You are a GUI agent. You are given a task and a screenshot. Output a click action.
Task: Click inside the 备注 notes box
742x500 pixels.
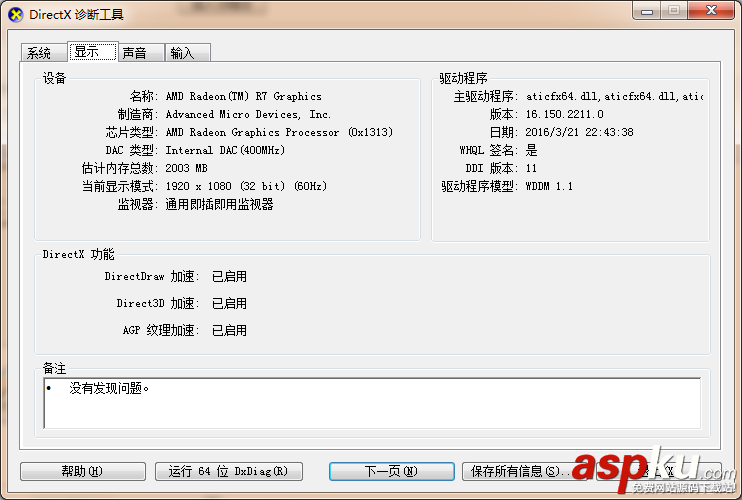coord(372,403)
